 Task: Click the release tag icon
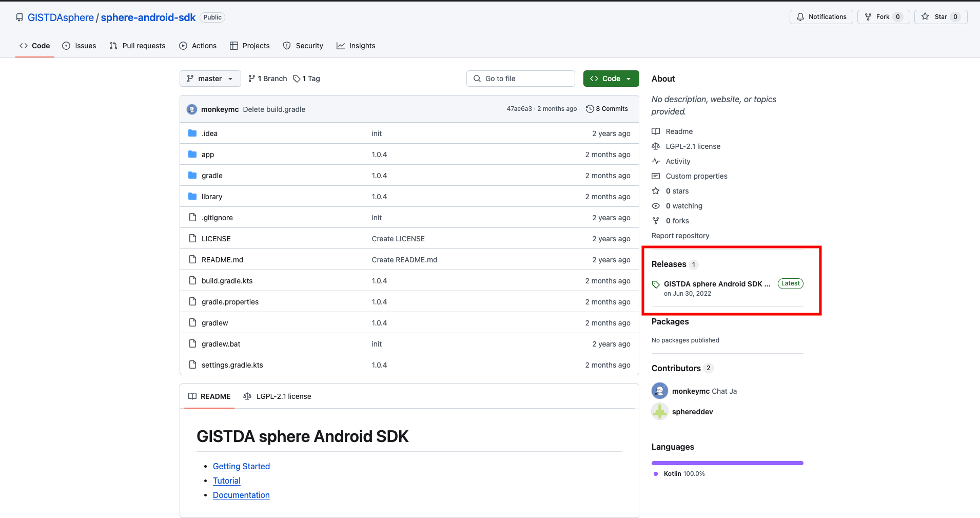(x=656, y=283)
